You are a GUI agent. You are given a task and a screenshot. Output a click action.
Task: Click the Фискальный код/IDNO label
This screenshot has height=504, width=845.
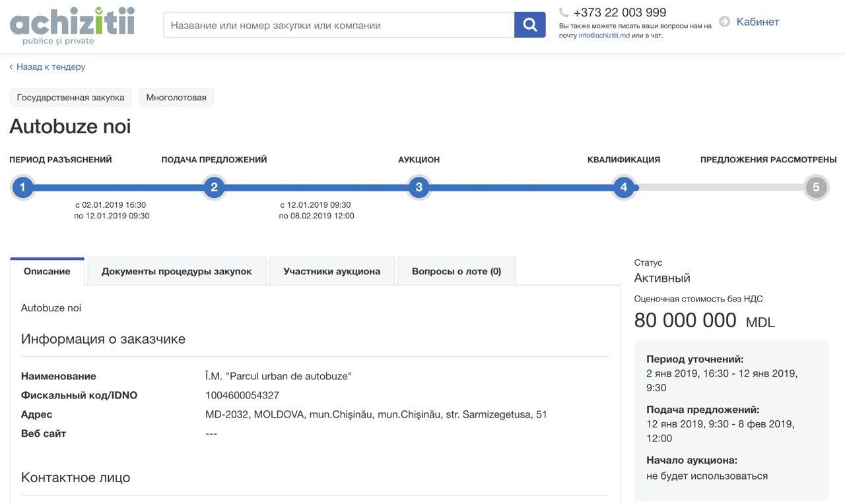coord(79,396)
